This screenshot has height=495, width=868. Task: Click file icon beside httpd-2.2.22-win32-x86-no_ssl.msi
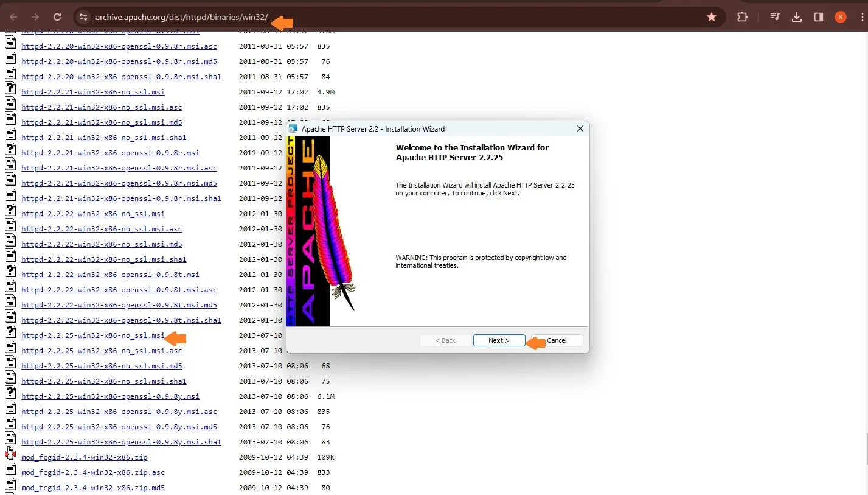tap(10, 210)
